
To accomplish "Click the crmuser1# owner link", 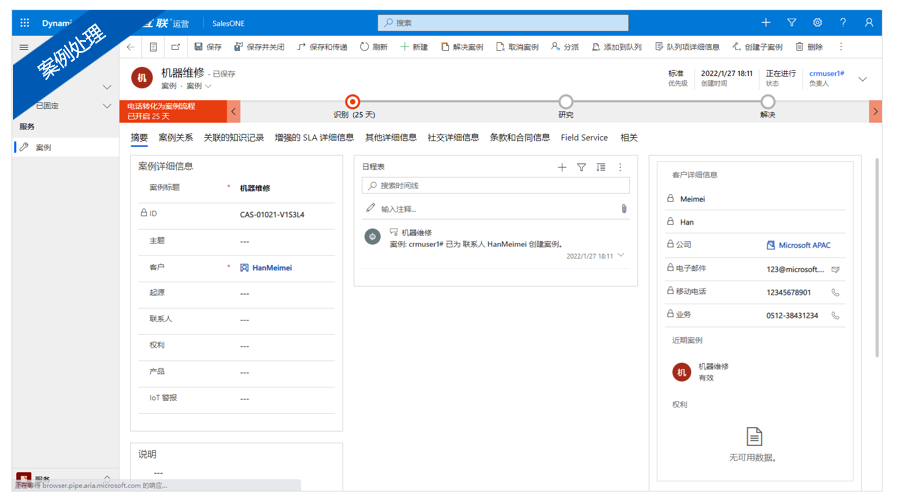I will [x=827, y=74].
